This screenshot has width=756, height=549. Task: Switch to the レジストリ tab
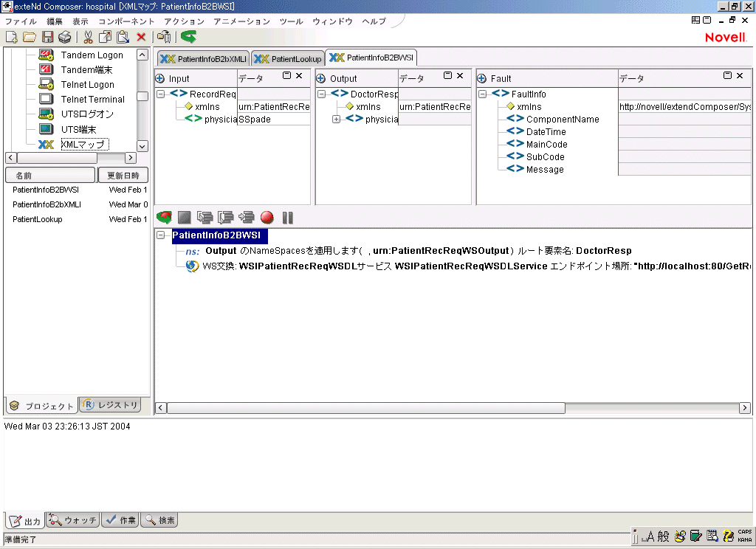(x=110, y=405)
